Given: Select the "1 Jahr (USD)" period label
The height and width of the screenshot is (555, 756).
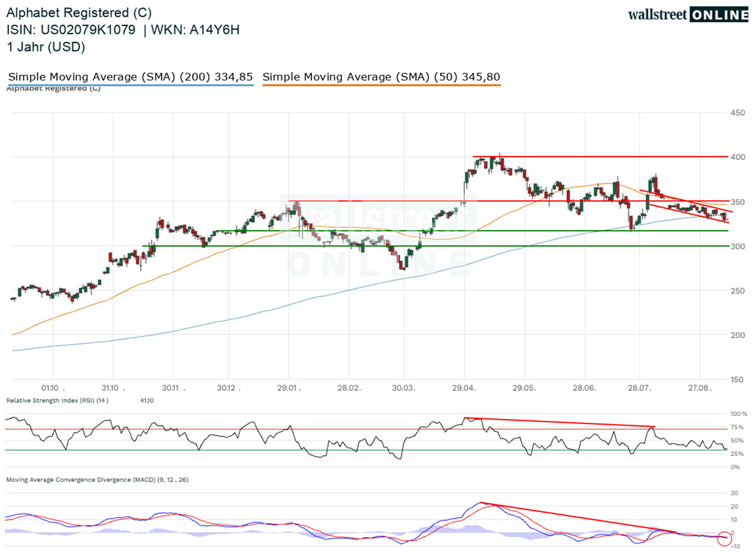Looking at the screenshot, I should [46, 47].
